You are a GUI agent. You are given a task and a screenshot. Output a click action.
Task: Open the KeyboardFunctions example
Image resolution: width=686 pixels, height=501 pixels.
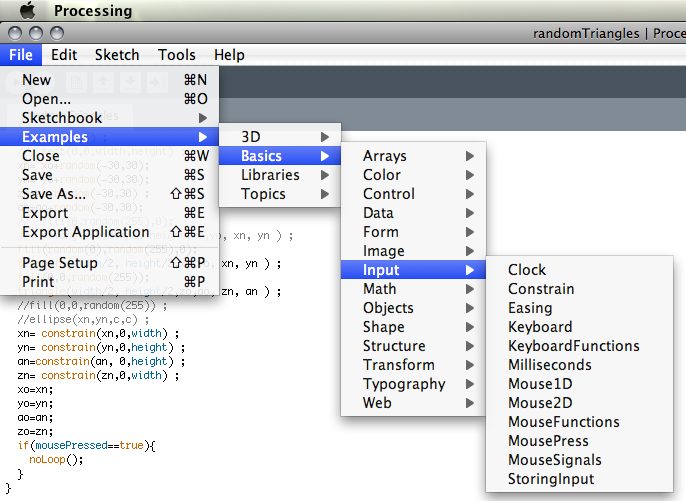pyautogui.click(x=580, y=346)
